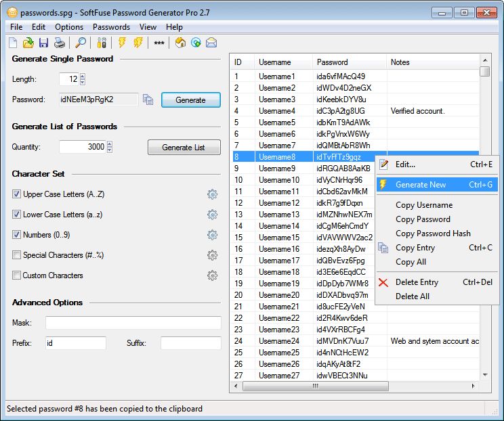504x421 pixels.
Task: Select Copy All in context menu
Action: pos(437,262)
